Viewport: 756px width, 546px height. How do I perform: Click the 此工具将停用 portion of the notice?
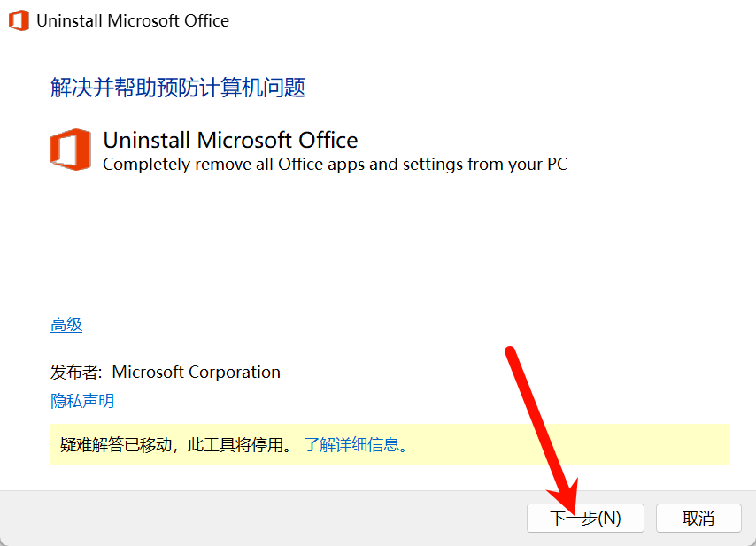[x=235, y=444]
